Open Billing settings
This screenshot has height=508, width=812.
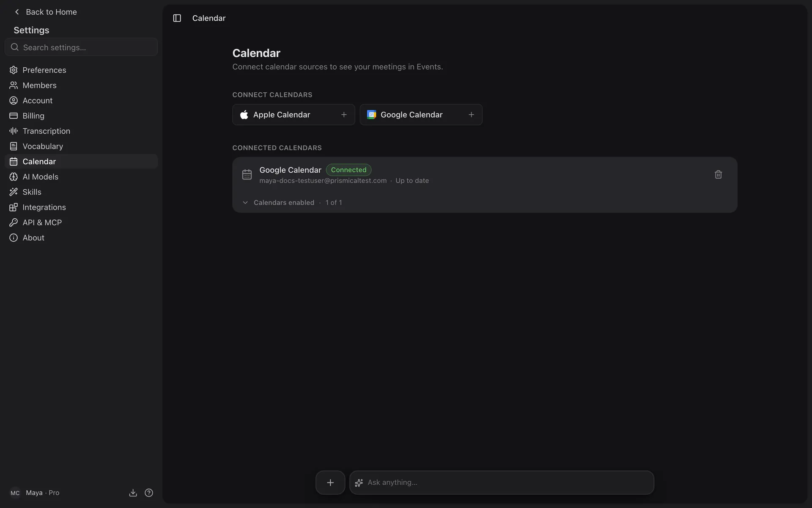(x=81, y=116)
